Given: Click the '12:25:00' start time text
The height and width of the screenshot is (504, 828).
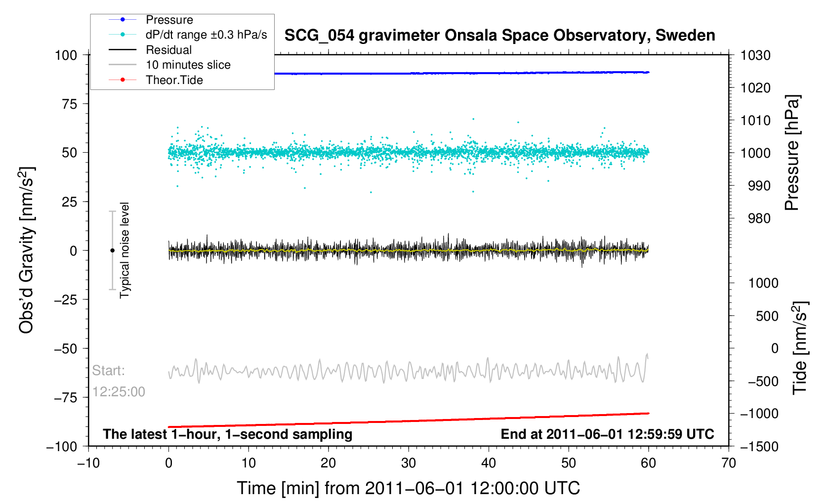Looking at the screenshot, I should coord(119,392).
